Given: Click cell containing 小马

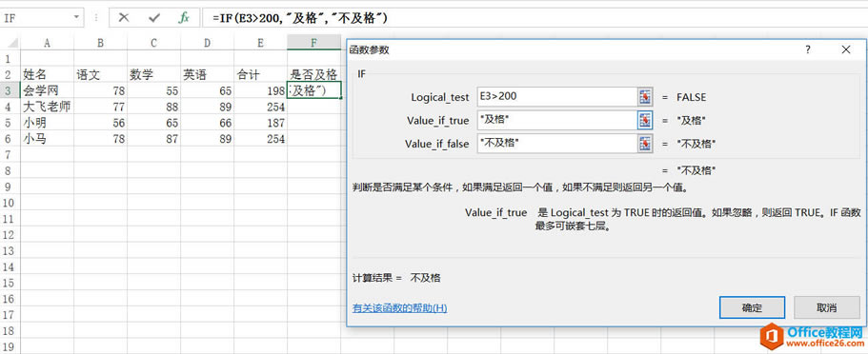Looking at the screenshot, I should [47, 138].
